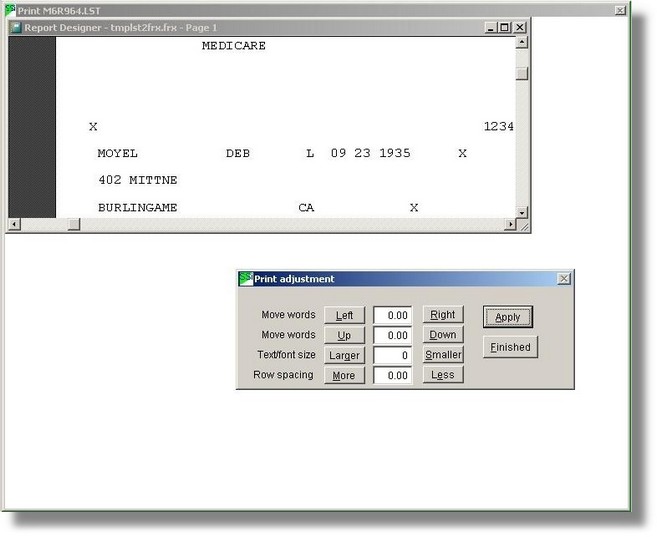Click the vertical scrollbar thumb

coord(522,74)
